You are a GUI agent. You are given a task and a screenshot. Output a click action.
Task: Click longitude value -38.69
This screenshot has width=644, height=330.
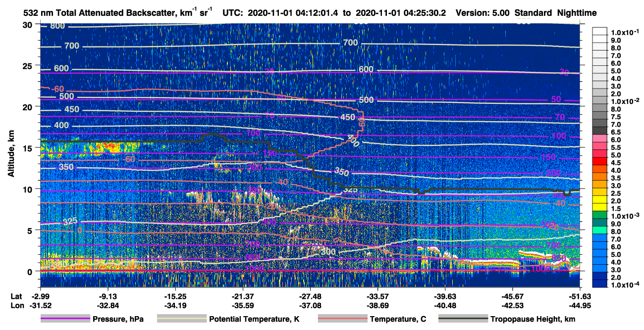(377, 305)
